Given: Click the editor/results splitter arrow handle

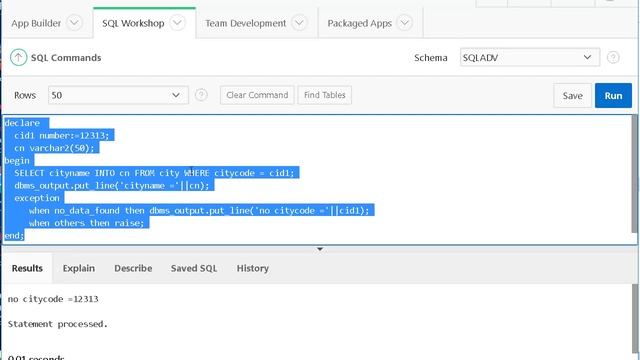Looking at the screenshot, I should (320, 249).
